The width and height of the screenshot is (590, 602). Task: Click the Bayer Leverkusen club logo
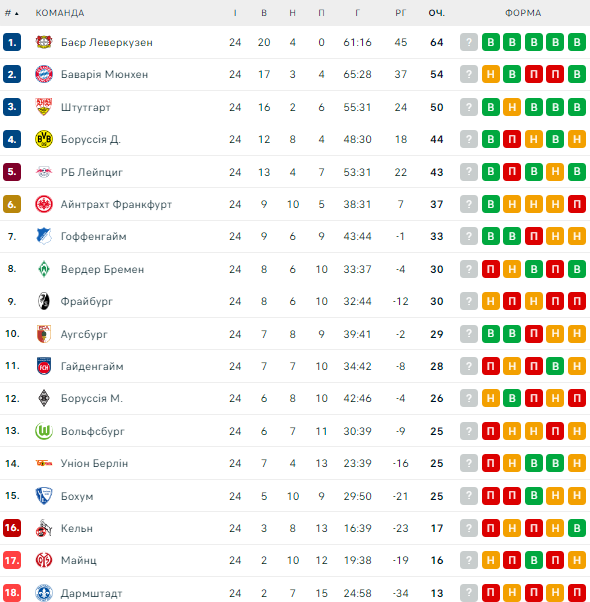(44, 42)
